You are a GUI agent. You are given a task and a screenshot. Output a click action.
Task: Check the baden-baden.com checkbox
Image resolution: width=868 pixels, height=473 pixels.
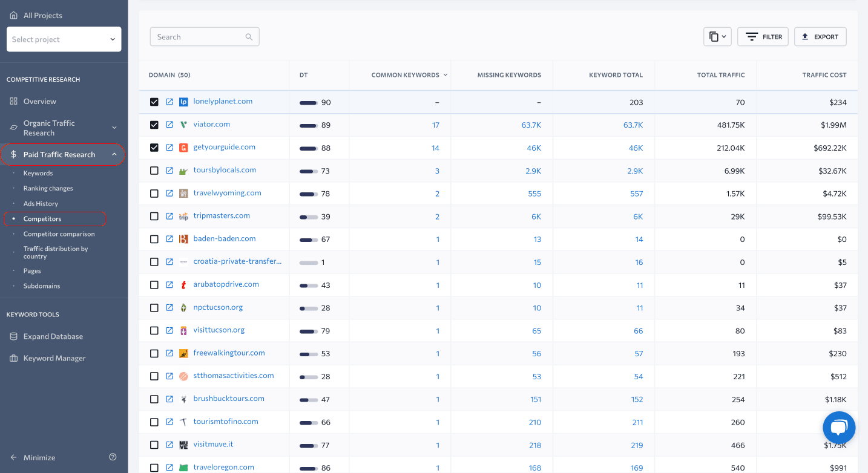point(154,239)
